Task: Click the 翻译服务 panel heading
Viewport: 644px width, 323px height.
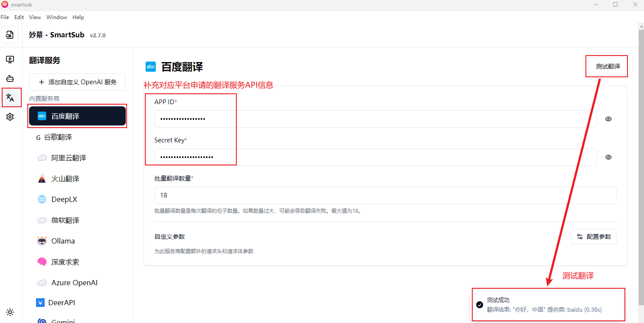Action: pos(45,60)
